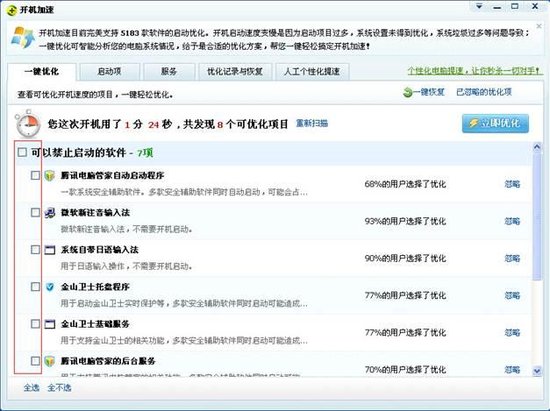The image size is (550, 411).
Task: Click the stopwatch boot time icon
Action: (x=27, y=123)
